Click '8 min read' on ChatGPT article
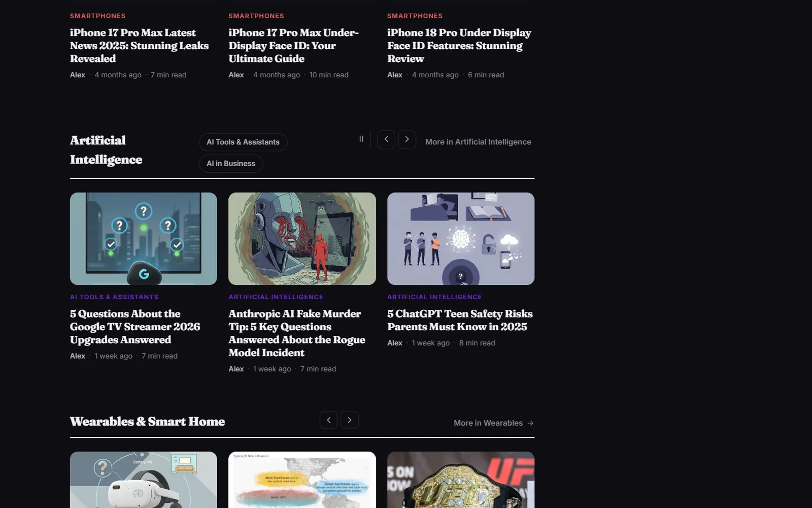The width and height of the screenshot is (812, 508). [477, 343]
